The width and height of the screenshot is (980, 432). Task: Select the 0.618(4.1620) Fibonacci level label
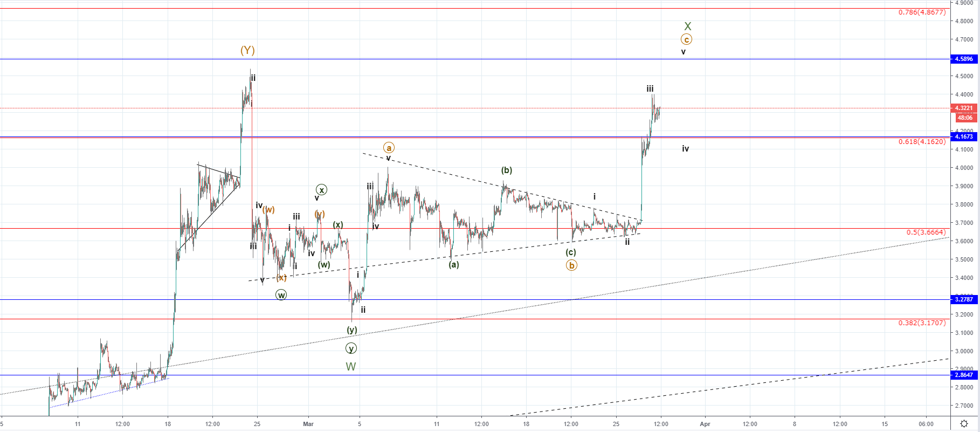(922, 142)
